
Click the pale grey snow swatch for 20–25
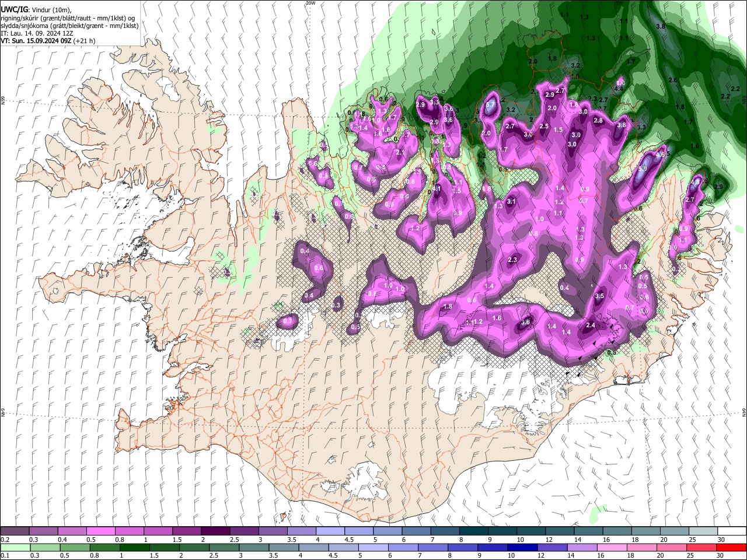pos(674,531)
